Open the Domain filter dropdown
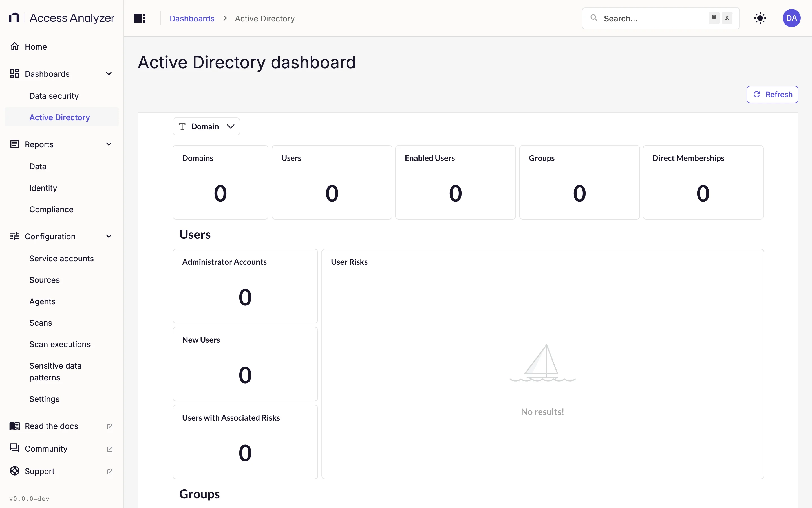 point(206,126)
